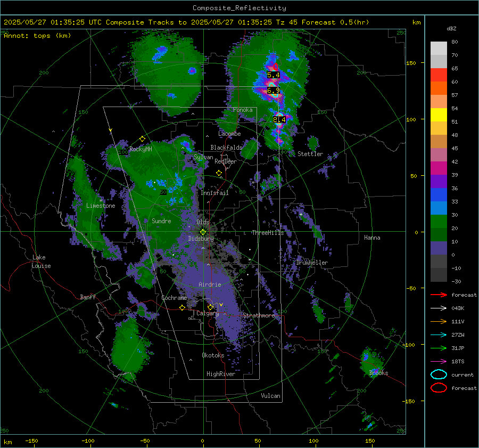Click the Calgary city label

point(208,313)
